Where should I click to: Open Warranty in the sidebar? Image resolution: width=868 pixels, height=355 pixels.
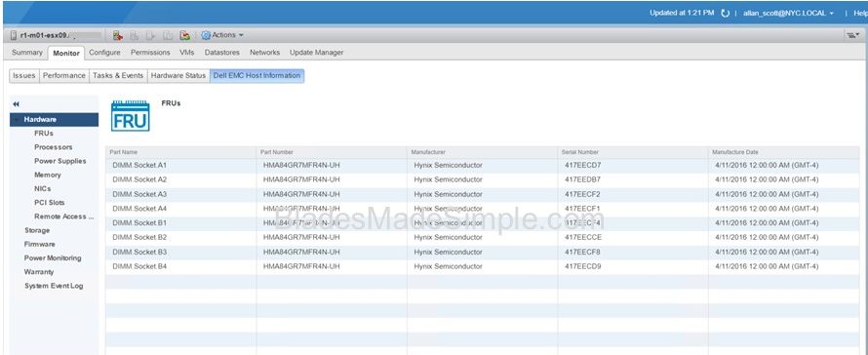[x=39, y=272]
